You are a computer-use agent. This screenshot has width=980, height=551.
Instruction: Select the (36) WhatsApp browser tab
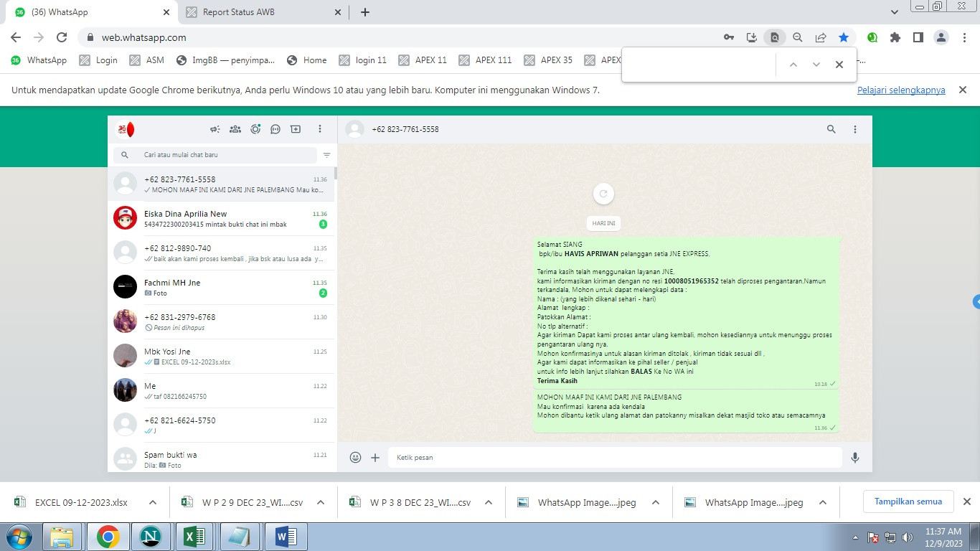[x=92, y=12]
